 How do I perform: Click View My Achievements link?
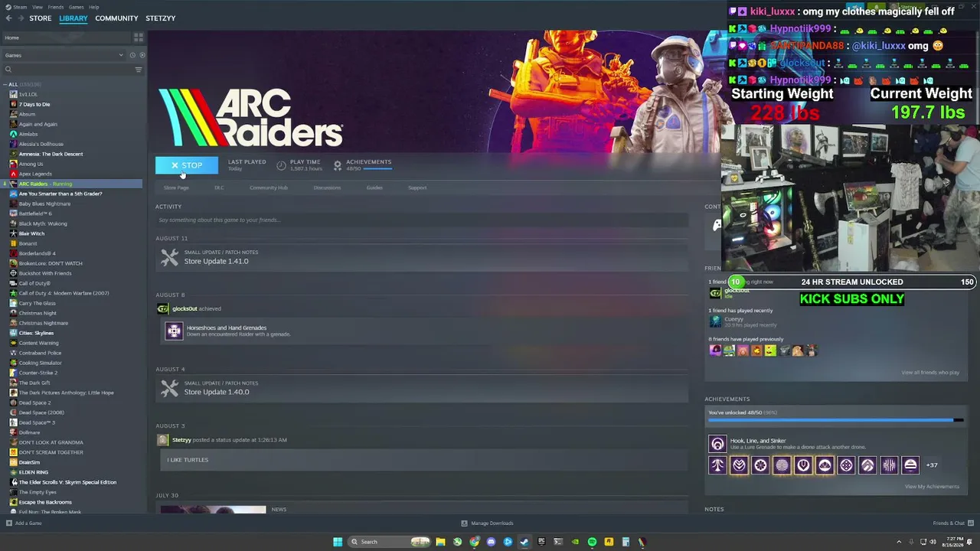[x=932, y=487]
